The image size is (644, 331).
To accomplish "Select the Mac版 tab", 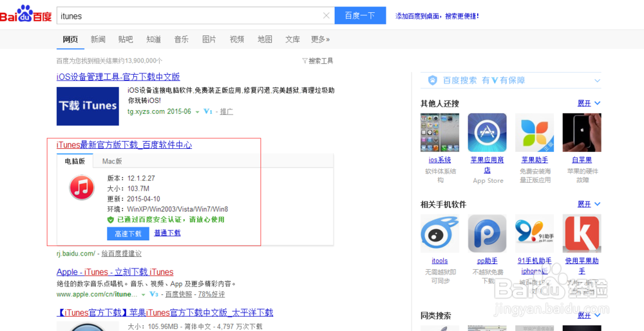I will pyautogui.click(x=112, y=161).
